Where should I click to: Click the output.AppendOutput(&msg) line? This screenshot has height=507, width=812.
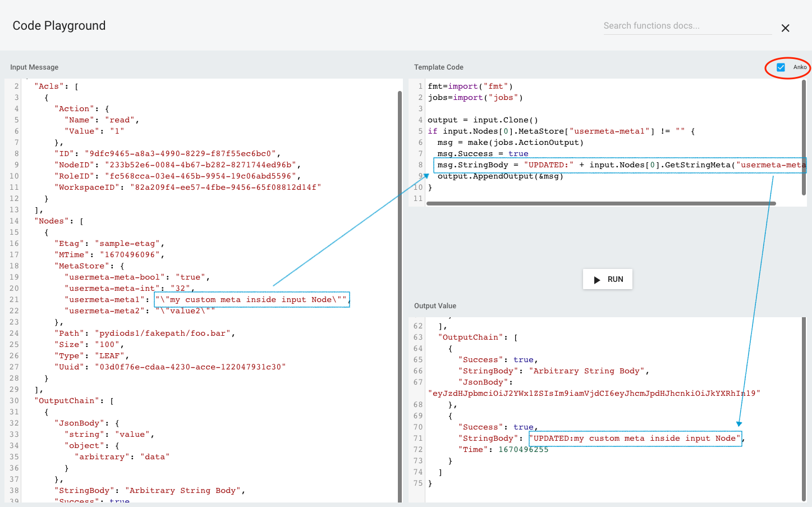tap(501, 176)
